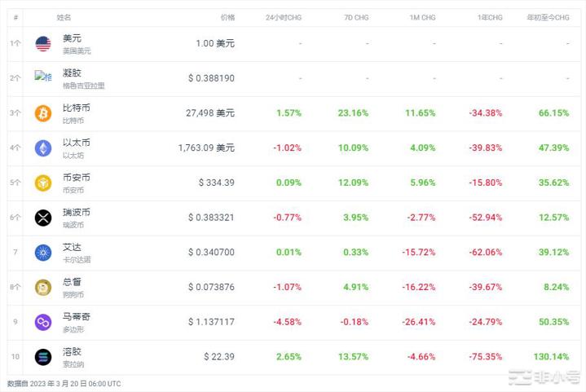Open the 币安币 coin name
This screenshot has width=586, height=392.
tap(77, 177)
